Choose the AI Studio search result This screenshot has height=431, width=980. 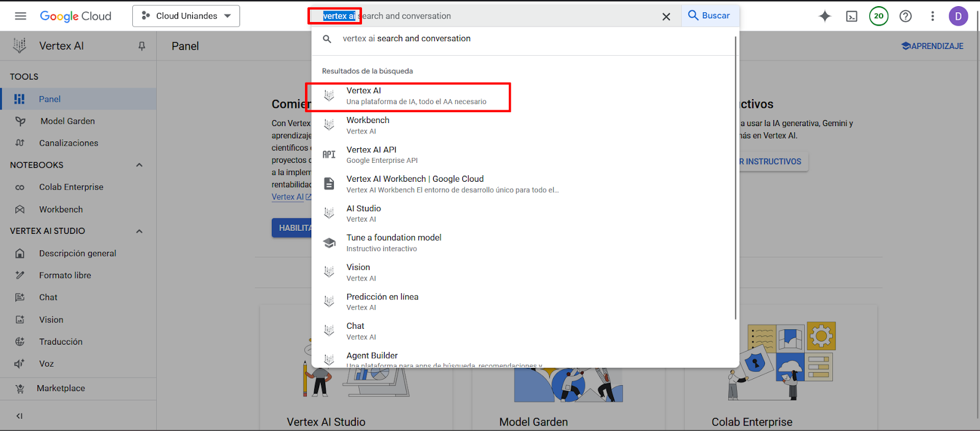click(x=524, y=213)
